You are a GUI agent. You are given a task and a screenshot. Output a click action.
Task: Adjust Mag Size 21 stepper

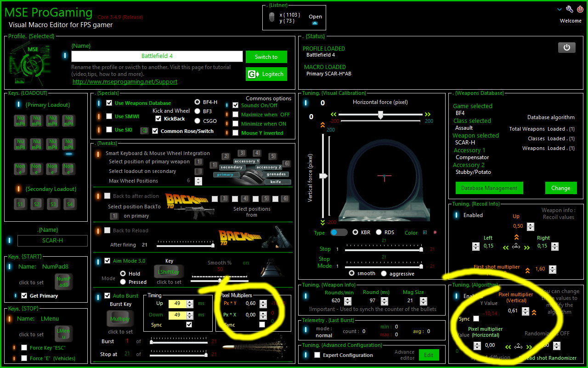(423, 301)
